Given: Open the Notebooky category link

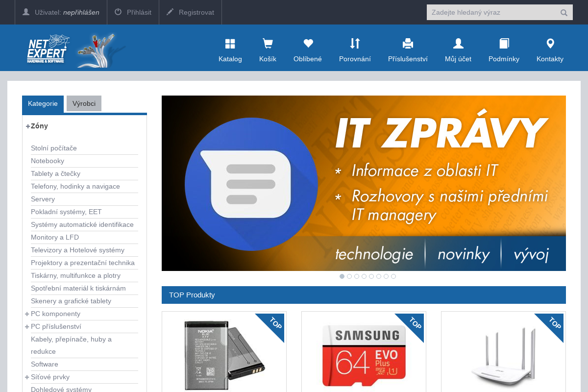Looking at the screenshot, I should click(x=48, y=161).
